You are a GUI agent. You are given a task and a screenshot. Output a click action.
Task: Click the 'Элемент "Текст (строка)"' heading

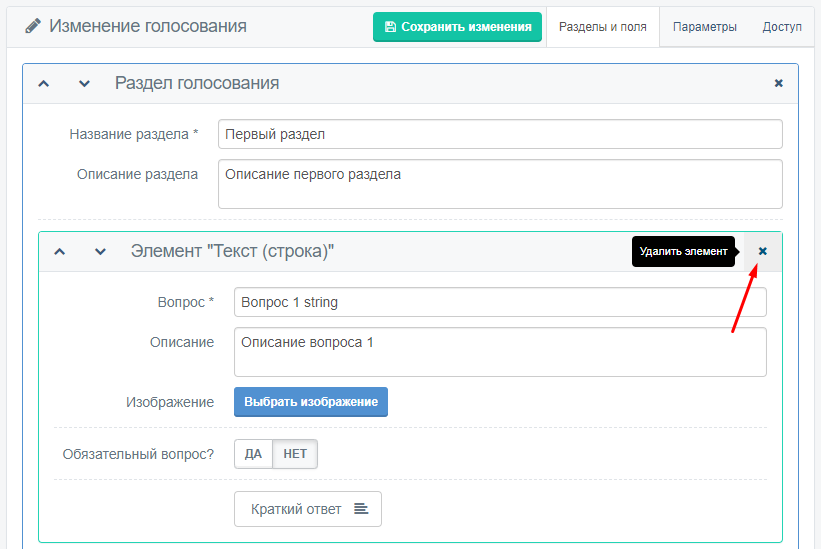coord(232,251)
